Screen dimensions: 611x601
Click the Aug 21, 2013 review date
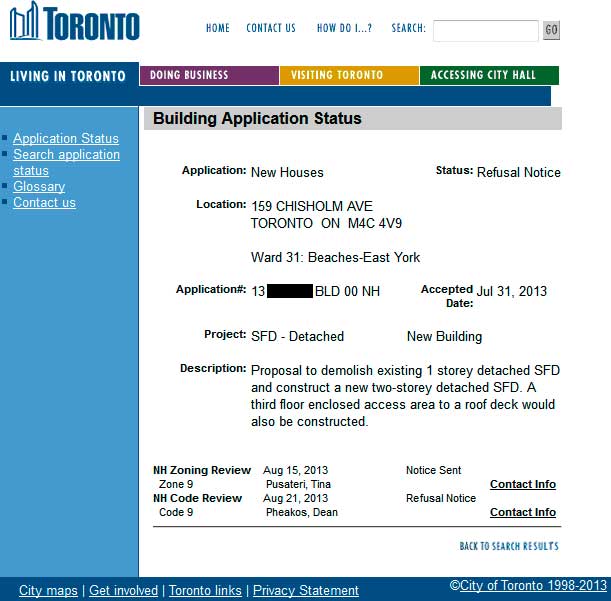pyautogui.click(x=295, y=498)
